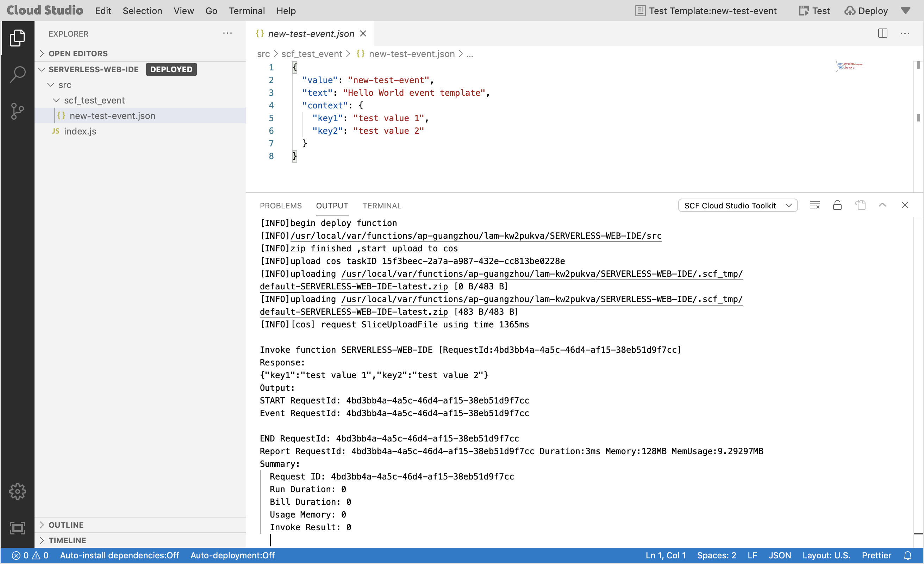Collapse the scf_test_event folder
Viewport: 924px width, 564px height.
pyautogui.click(x=56, y=100)
